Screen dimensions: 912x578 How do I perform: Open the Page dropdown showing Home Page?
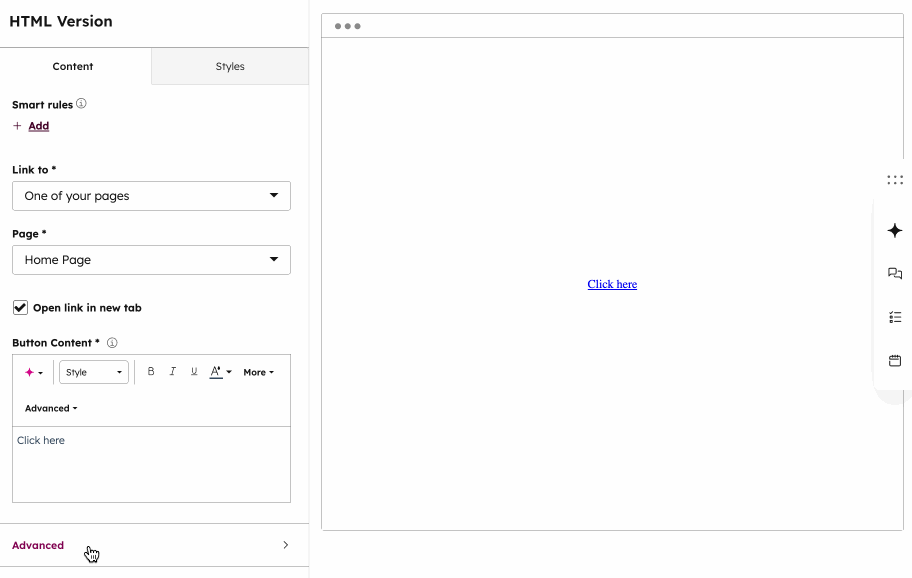coord(151,259)
